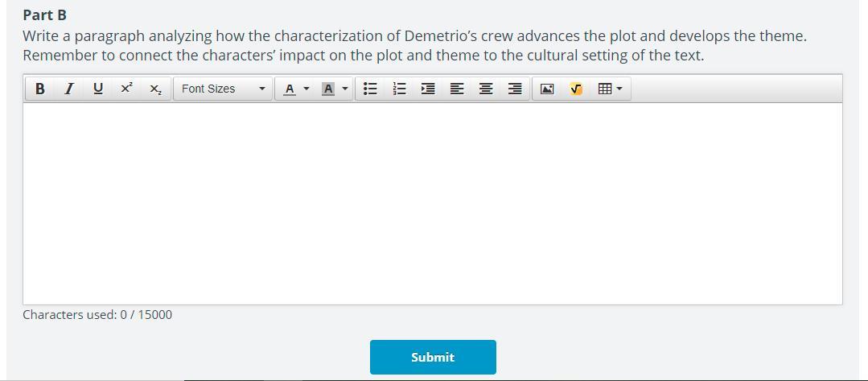Apply superscript formatting

point(127,89)
